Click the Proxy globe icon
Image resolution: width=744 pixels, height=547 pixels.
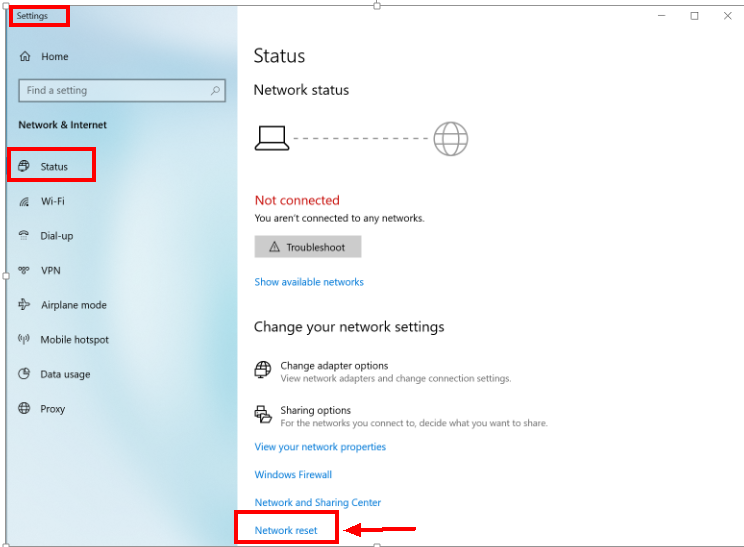(25, 409)
